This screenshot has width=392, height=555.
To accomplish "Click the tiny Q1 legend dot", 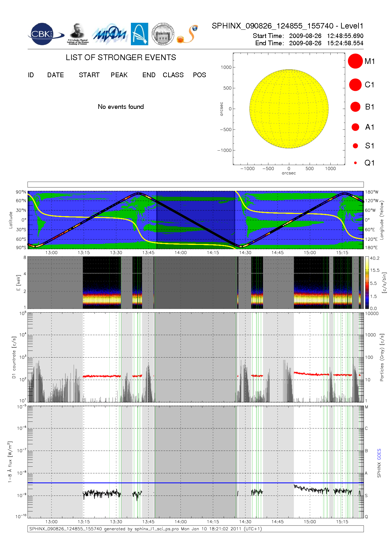I will click(355, 163).
